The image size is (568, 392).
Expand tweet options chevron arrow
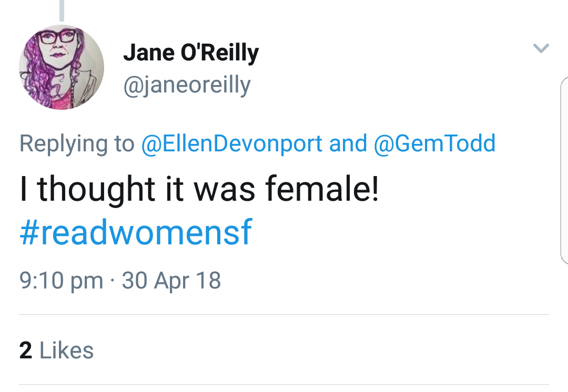(541, 49)
